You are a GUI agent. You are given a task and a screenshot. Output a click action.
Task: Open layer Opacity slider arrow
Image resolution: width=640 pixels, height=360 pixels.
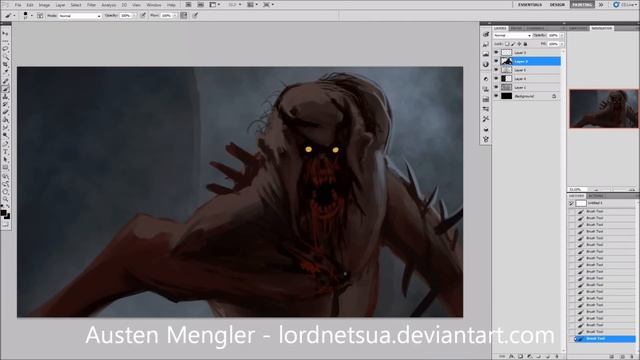[562, 36]
